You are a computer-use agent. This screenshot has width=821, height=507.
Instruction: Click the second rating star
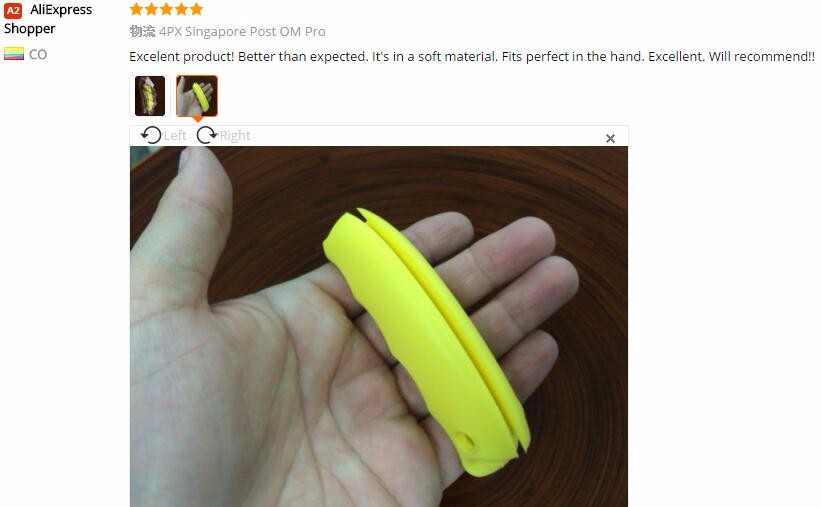tap(151, 9)
